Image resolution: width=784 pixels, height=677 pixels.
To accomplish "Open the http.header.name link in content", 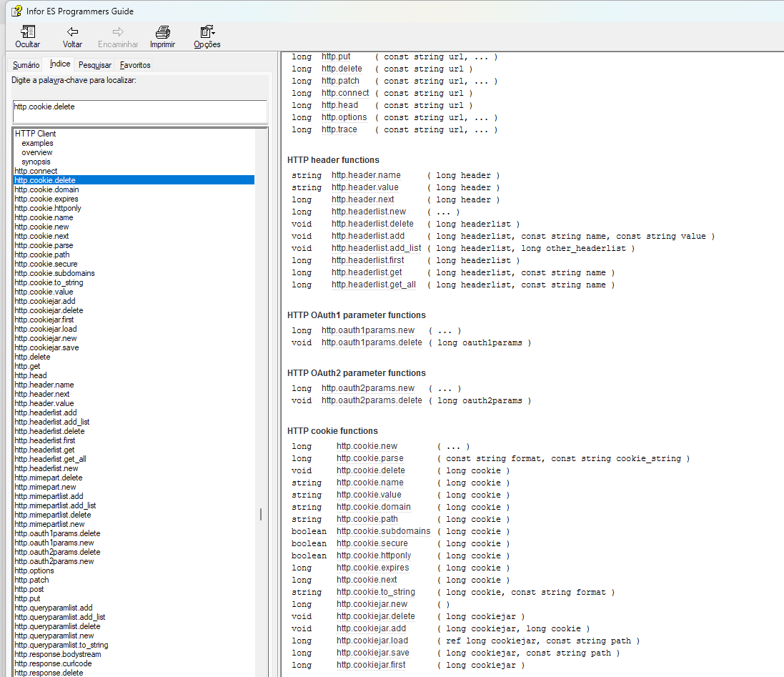I will pos(366,175).
